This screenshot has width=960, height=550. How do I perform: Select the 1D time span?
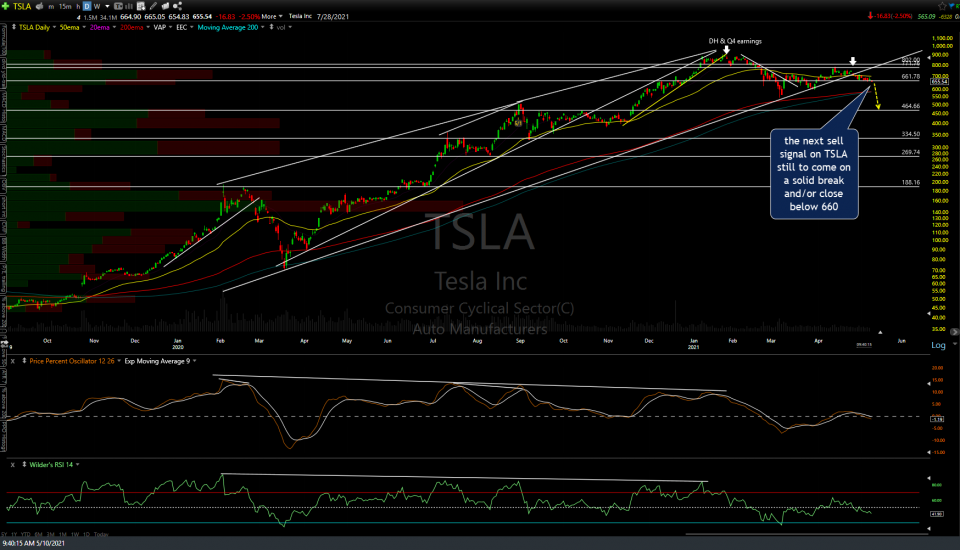(x=87, y=535)
